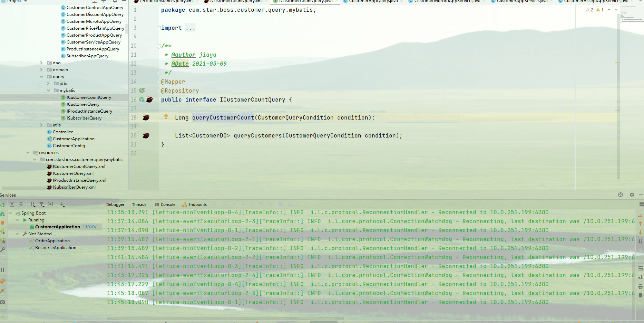Expand the jdbc folder chevron
Screen dimensions: 644x323
[x=48, y=84]
